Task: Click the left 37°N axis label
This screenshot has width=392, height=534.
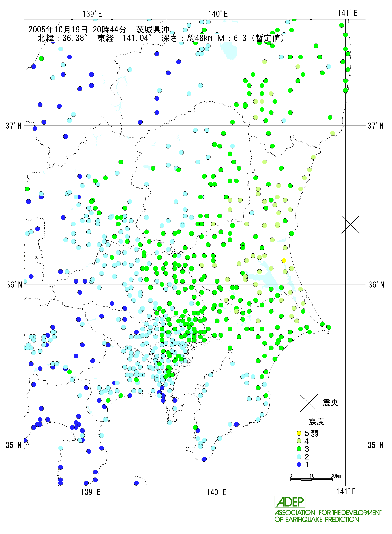Action: coord(14,126)
